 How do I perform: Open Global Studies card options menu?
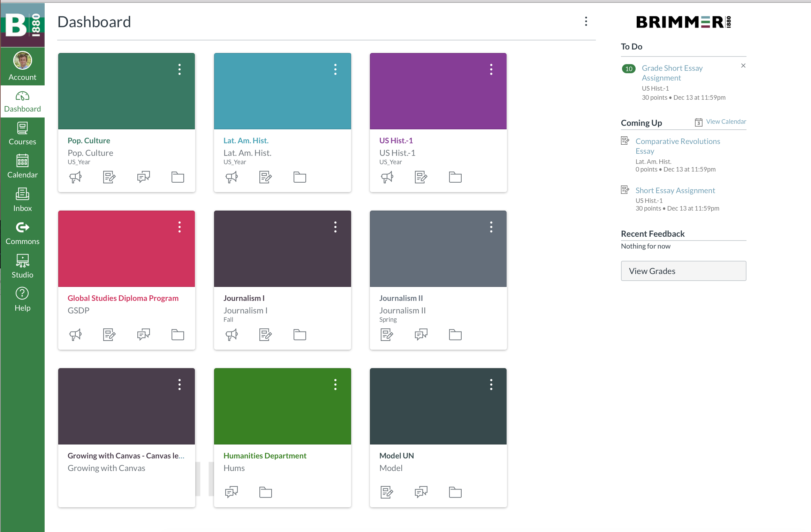(x=180, y=227)
